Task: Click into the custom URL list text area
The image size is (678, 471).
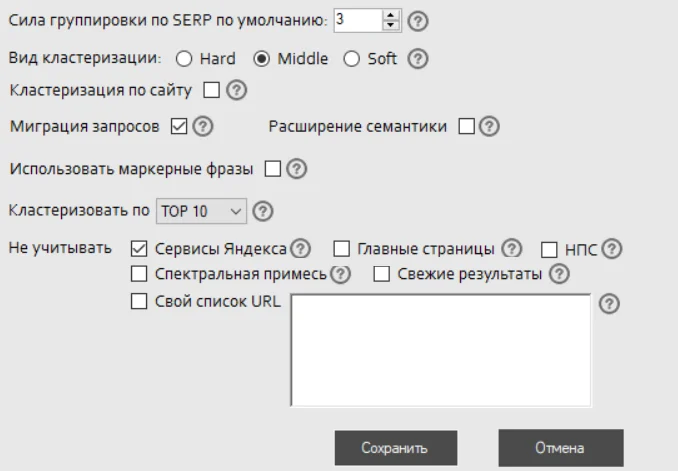Action: click(440, 350)
